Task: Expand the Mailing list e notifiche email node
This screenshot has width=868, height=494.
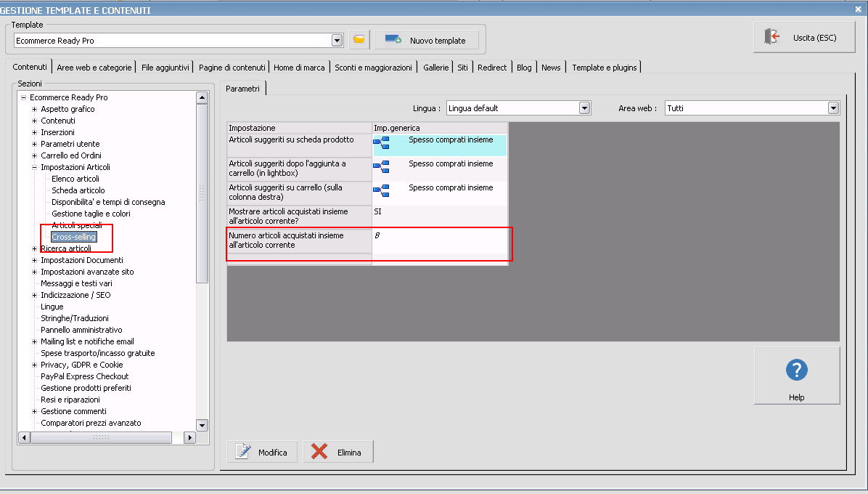Action: 34,341
